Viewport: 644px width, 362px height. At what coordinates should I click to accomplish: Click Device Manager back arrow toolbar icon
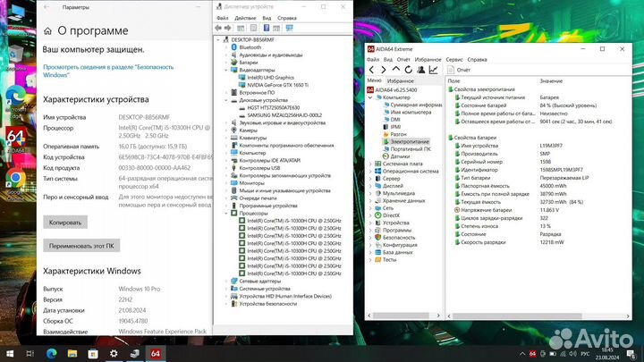pyautogui.click(x=218, y=28)
